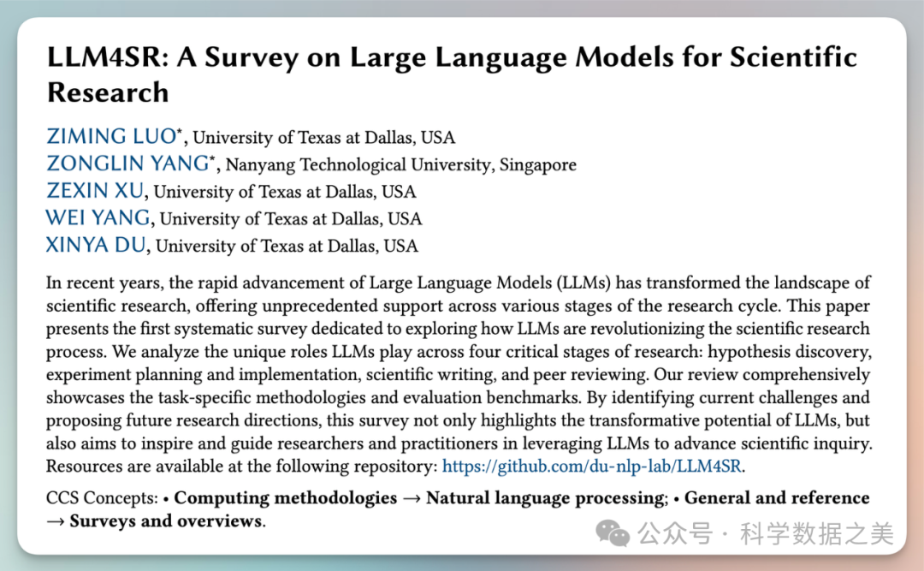
Task: Click the abstract's first line beginning In recent years
Action: click(458, 283)
